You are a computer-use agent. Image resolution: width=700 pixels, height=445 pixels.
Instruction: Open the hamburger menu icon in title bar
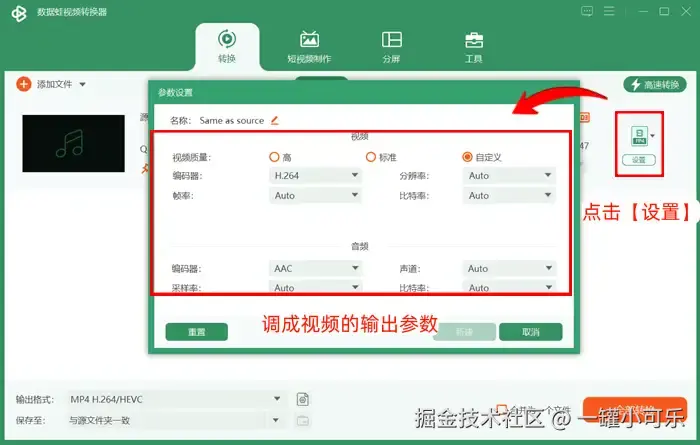609,11
